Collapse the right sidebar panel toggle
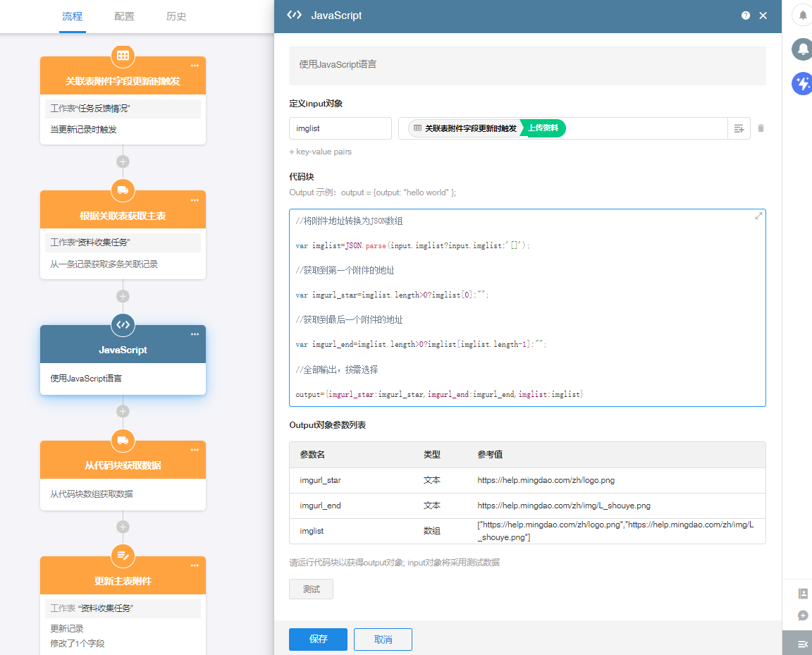Viewport: 812px width, 655px height. (802, 644)
